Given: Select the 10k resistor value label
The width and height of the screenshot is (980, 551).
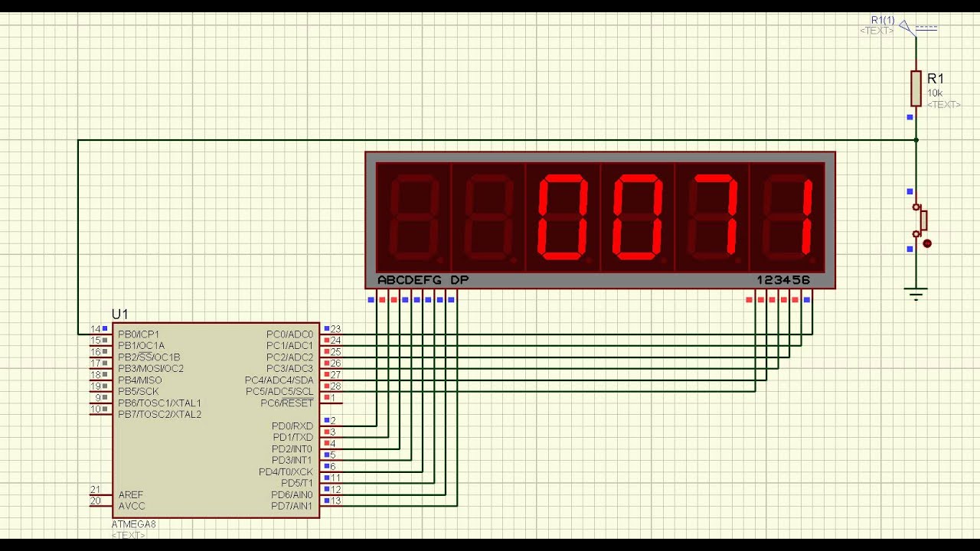Looking at the screenshot, I should point(935,93).
